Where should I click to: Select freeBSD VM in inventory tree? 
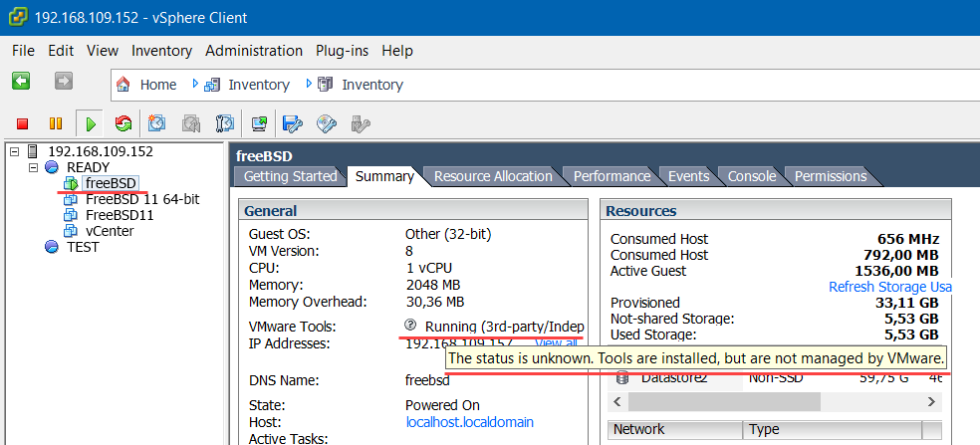(x=112, y=183)
